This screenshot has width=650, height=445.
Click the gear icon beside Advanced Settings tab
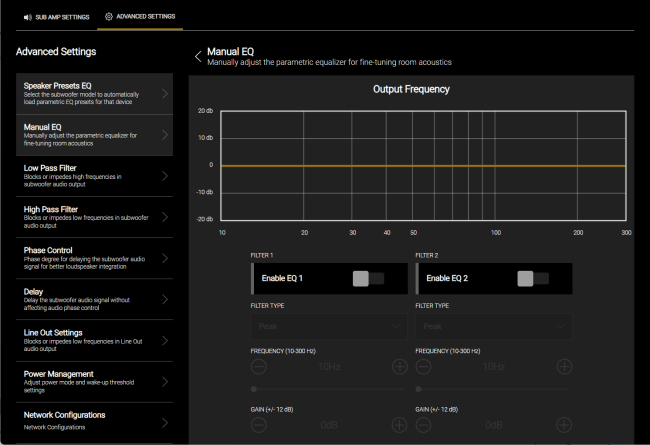click(x=109, y=17)
